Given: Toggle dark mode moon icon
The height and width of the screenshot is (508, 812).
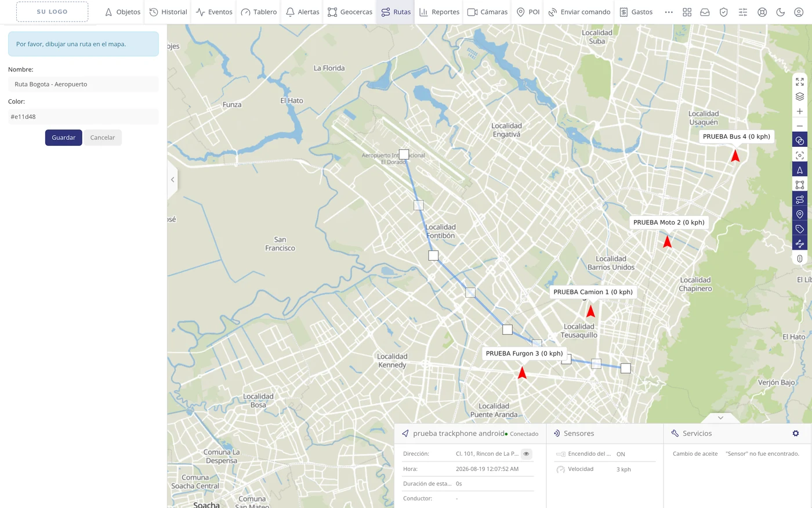Looking at the screenshot, I should click(781, 12).
